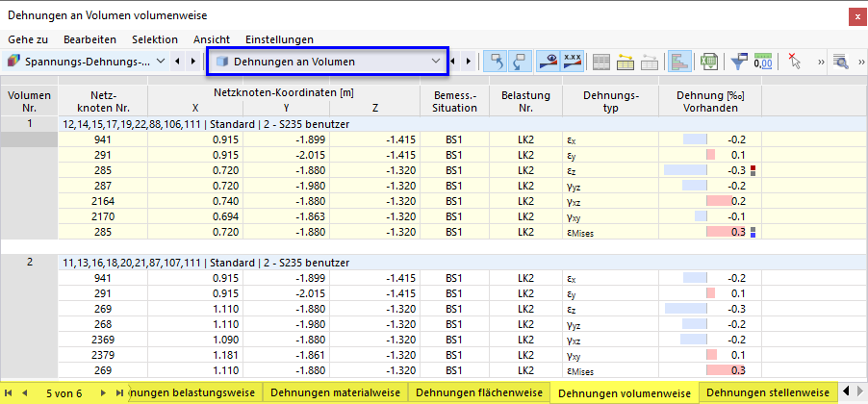
Task: Click node number 2379 cell
Action: click(x=102, y=355)
